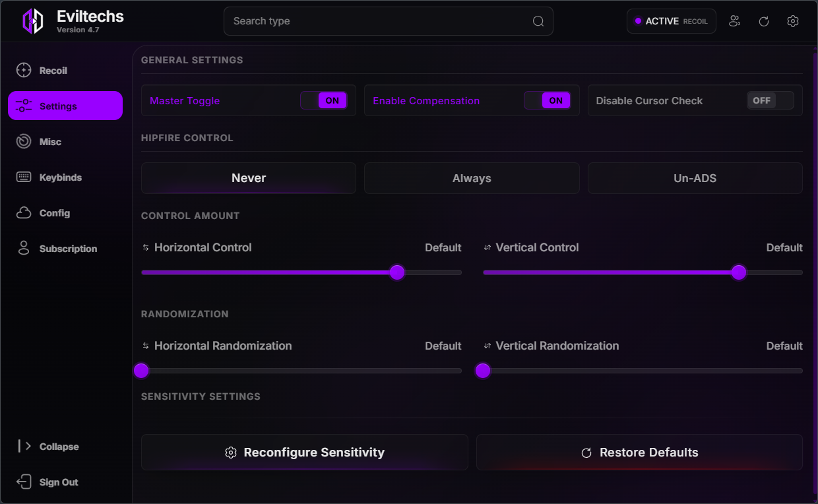Click the Subscription person sidebar icon

point(24,249)
